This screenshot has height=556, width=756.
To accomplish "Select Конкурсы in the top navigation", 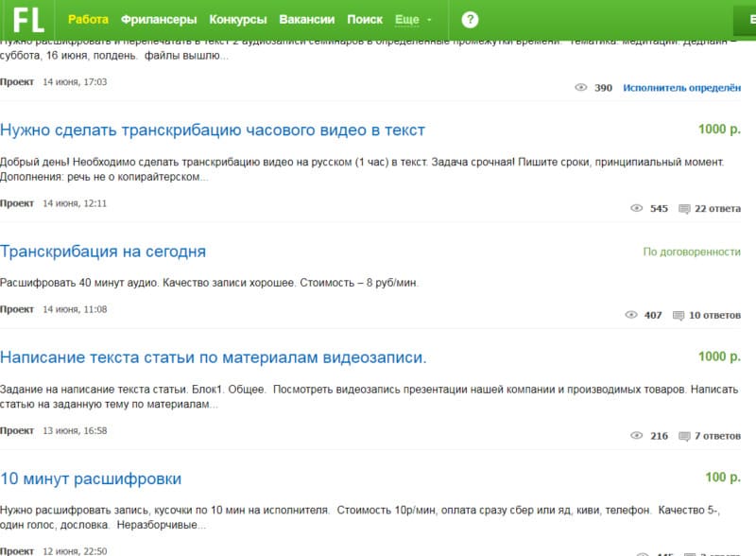I will (x=237, y=20).
